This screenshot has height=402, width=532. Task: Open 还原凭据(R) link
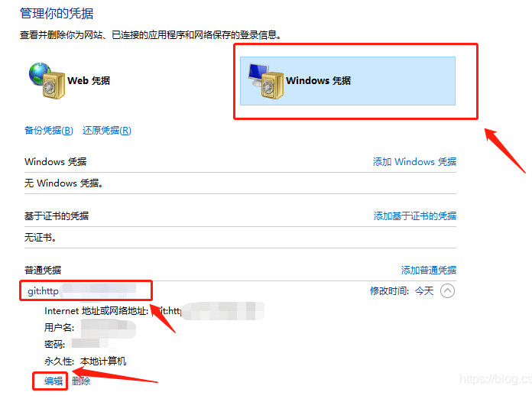pos(107,131)
